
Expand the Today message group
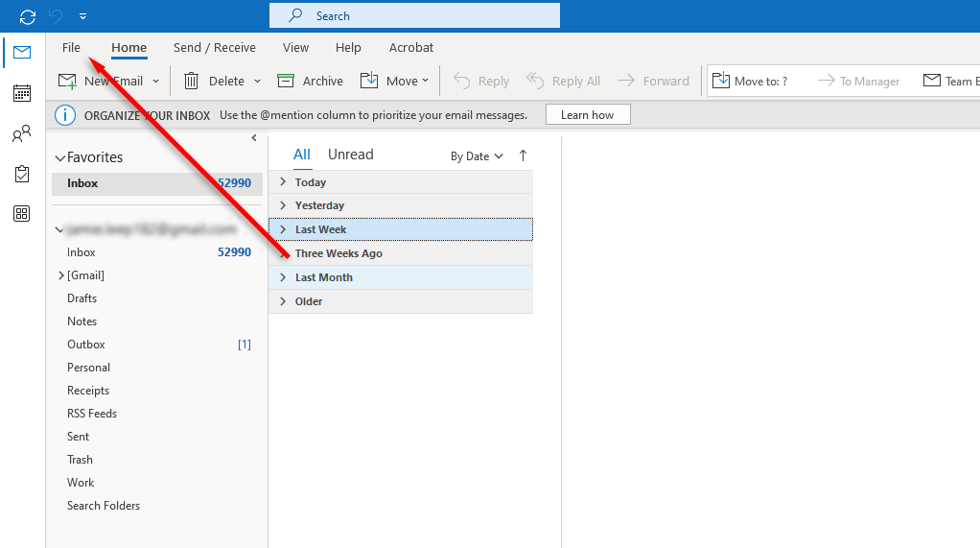click(283, 182)
